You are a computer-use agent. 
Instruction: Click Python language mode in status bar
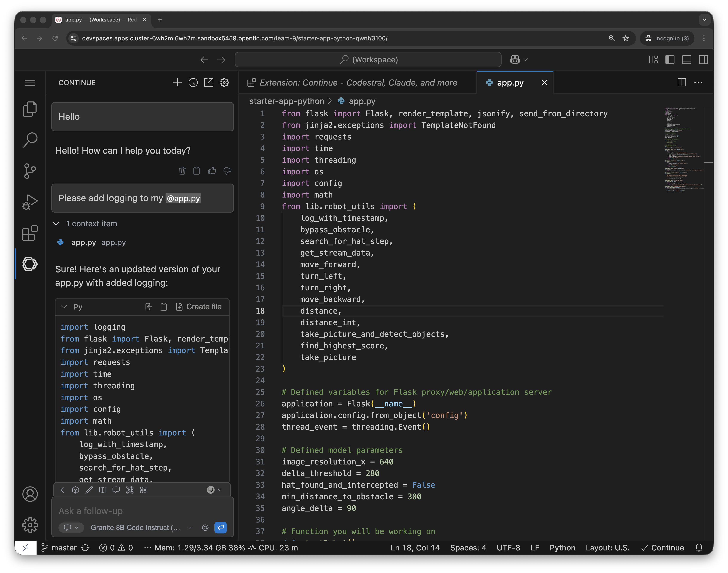coord(562,547)
